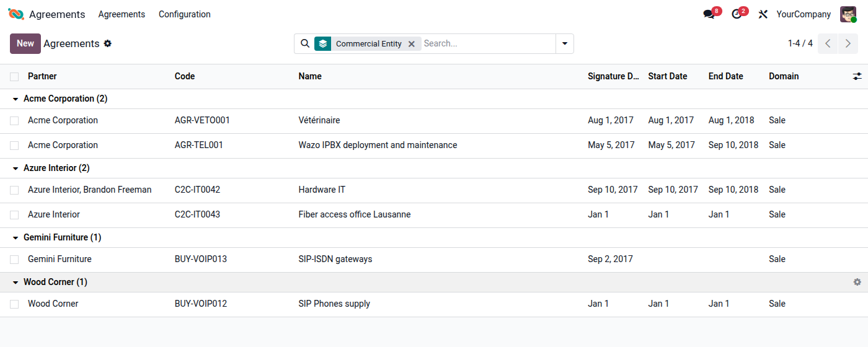
Task: Open YourCompany company switcher
Action: coord(804,14)
